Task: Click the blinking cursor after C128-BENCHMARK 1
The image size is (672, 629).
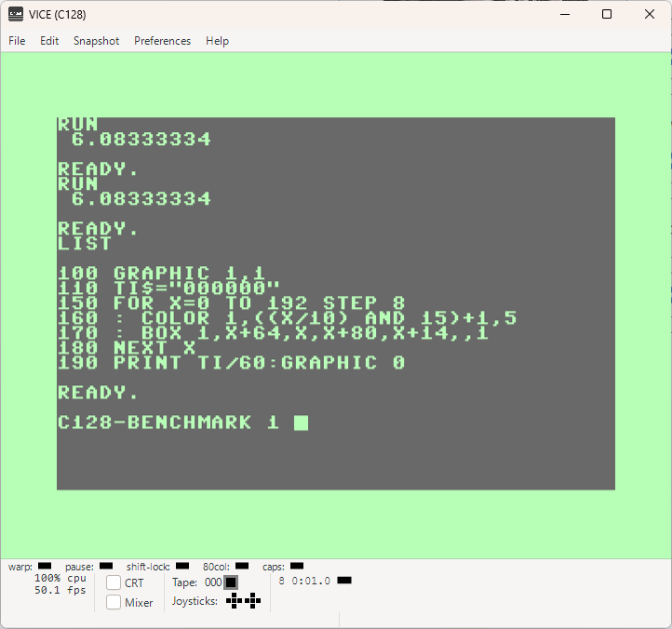Action: [x=301, y=423]
